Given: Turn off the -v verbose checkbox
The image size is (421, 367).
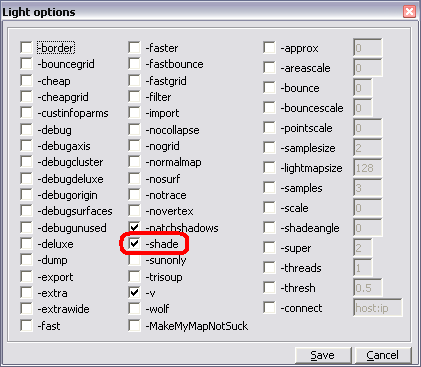Looking at the screenshot, I should (134, 293).
